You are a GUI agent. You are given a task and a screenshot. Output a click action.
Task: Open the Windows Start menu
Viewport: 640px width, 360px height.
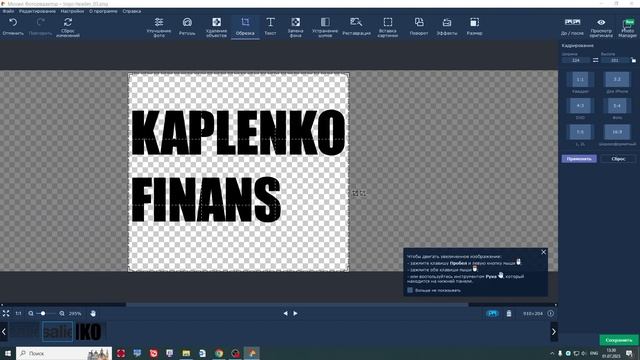point(7,353)
